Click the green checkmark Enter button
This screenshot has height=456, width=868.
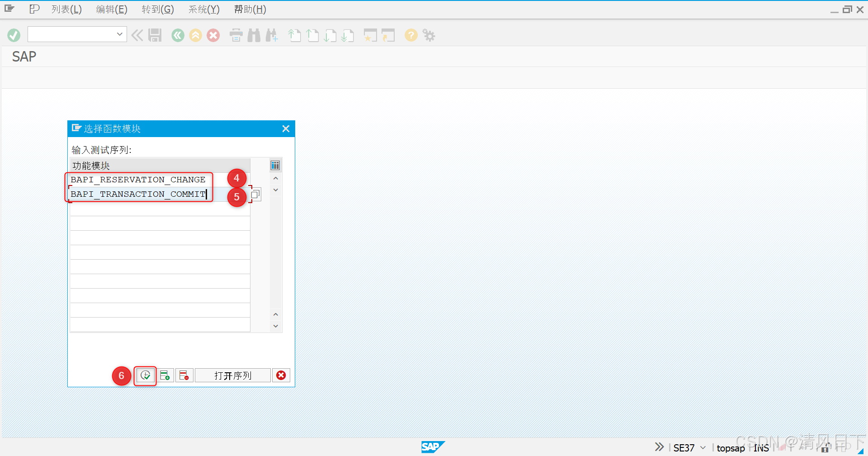14,35
